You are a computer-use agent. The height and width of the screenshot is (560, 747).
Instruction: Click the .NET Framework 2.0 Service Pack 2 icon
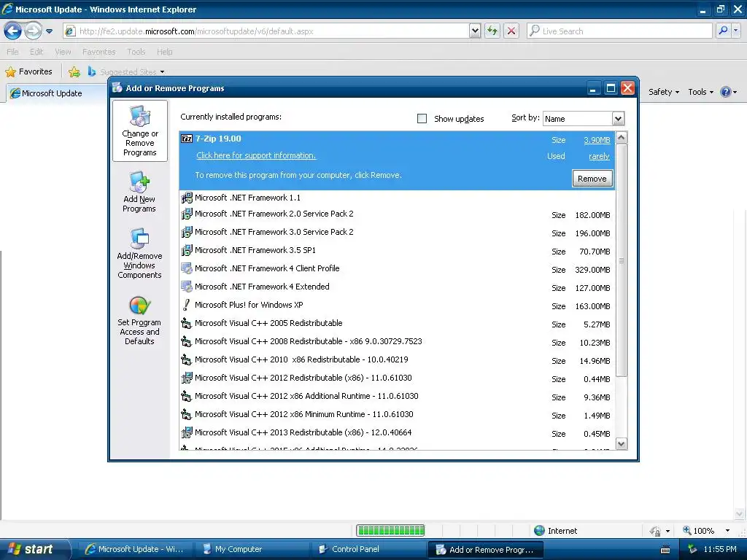(187, 214)
